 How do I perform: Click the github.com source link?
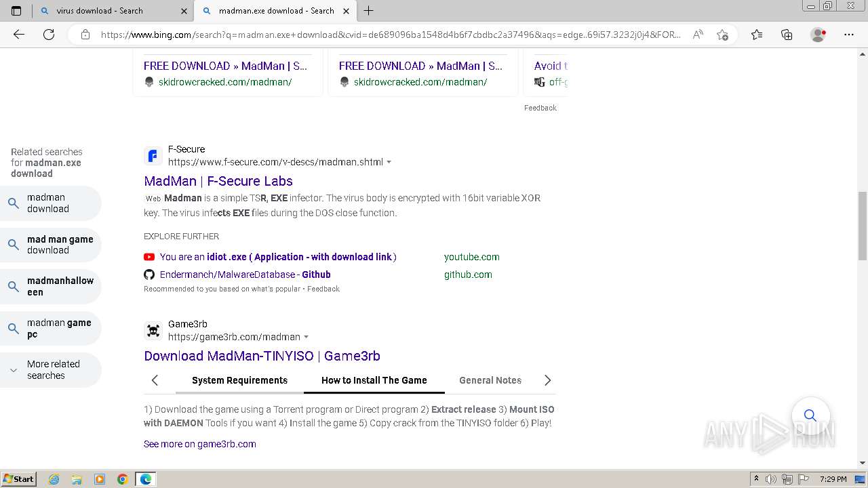click(x=468, y=274)
